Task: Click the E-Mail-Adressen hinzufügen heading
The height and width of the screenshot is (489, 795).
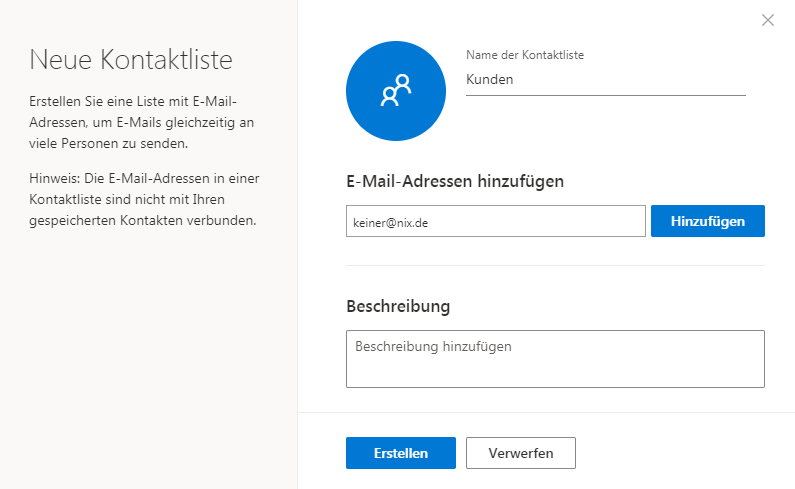Action: pos(455,182)
